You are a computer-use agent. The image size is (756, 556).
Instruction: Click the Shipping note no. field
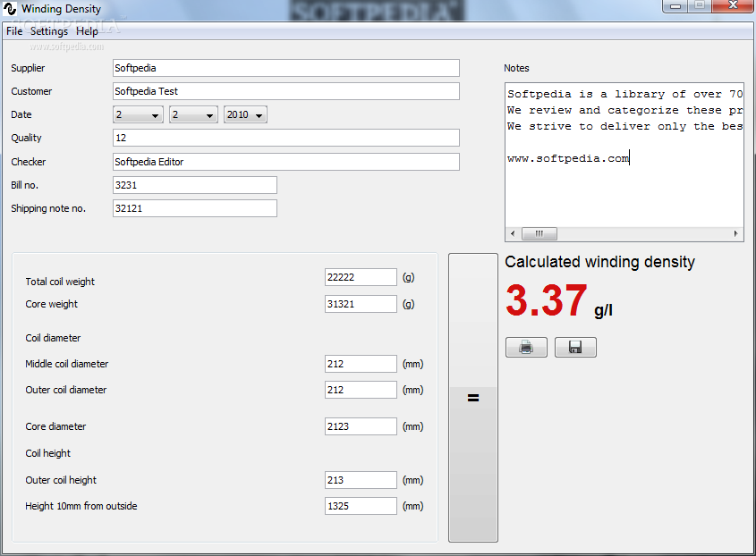(195, 208)
